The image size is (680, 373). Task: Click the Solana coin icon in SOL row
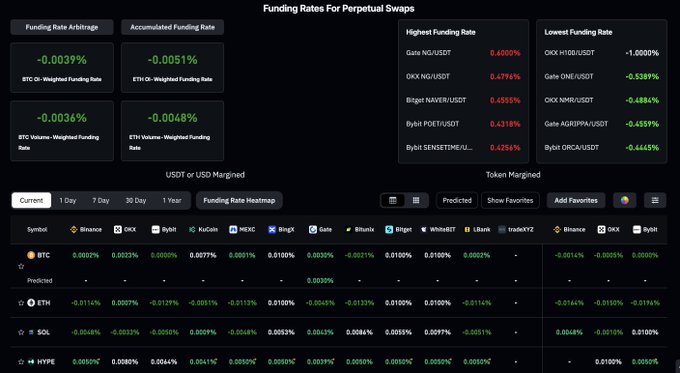[x=31, y=332]
